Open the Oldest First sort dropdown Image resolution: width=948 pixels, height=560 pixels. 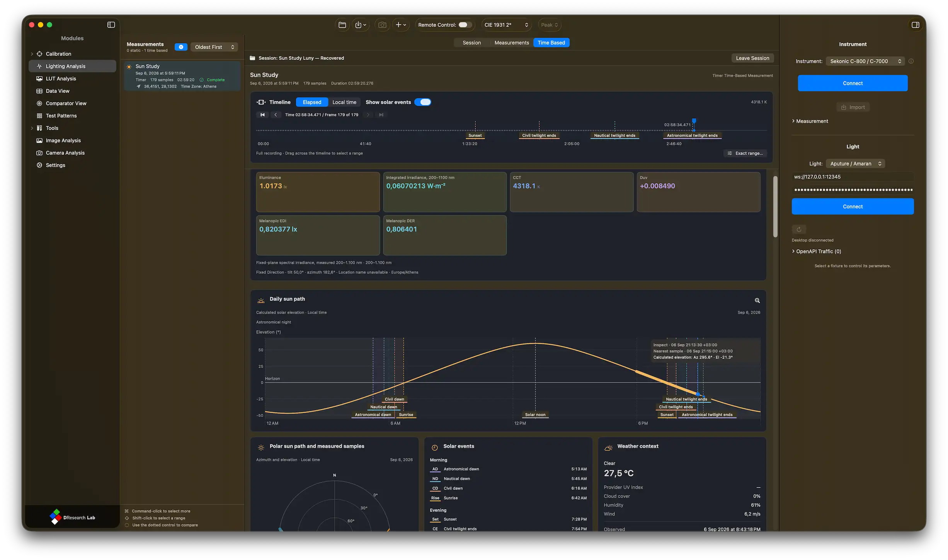click(214, 47)
